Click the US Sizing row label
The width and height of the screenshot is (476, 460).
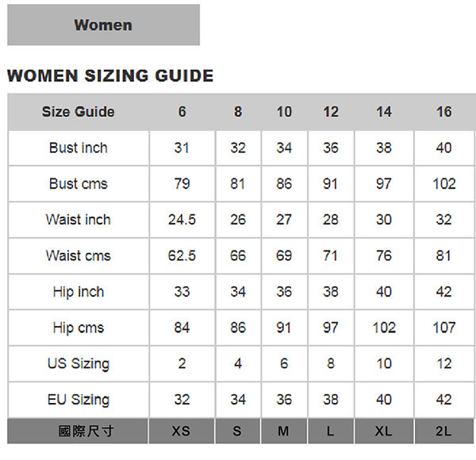click(78, 364)
